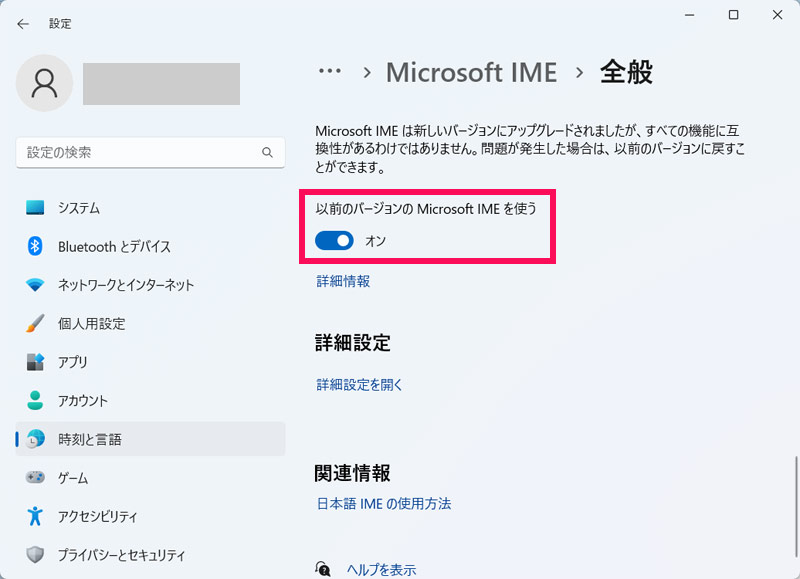Click the アプリ icon in the sidebar
The image size is (800, 579).
[35, 362]
